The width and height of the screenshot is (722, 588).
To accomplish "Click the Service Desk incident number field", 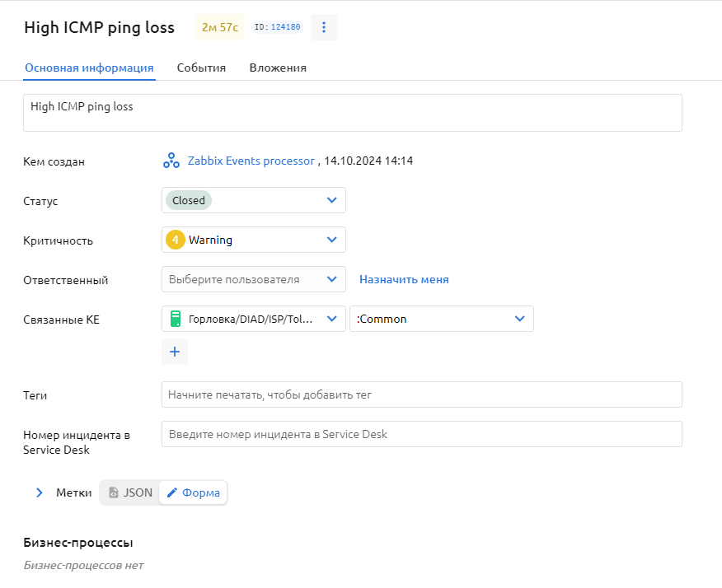I will pyautogui.click(x=421, y=434).
